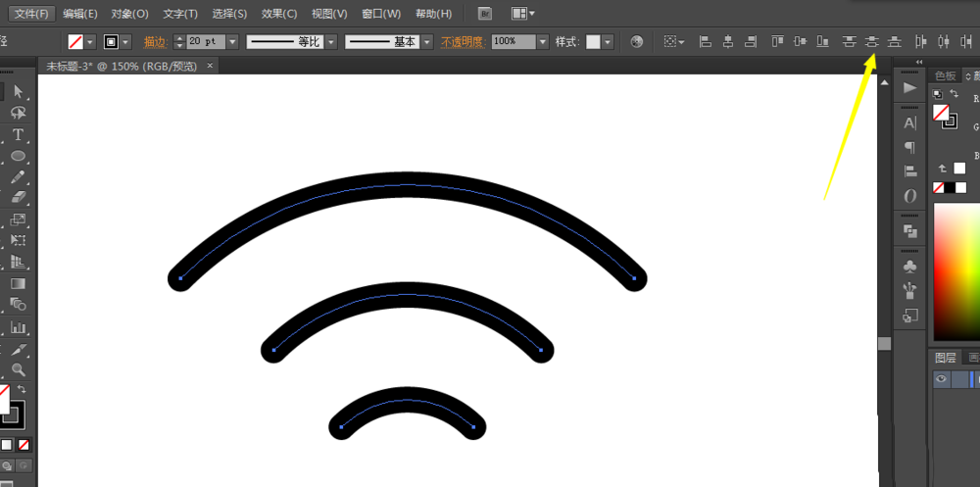Open the 编辑(E) menu
This screenshot has height=487, width=980.
[80, 13]
